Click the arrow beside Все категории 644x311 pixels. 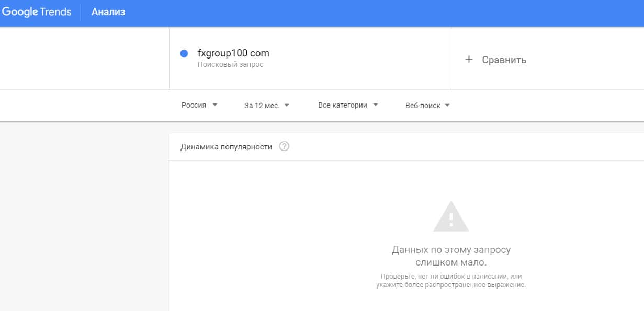[x=376, y=105]
